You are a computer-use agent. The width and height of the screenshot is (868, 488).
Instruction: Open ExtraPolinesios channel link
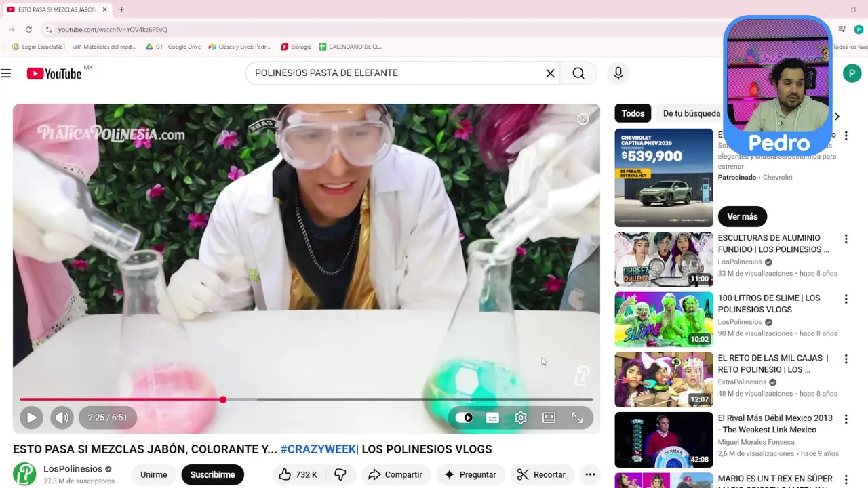coord(742,382)
